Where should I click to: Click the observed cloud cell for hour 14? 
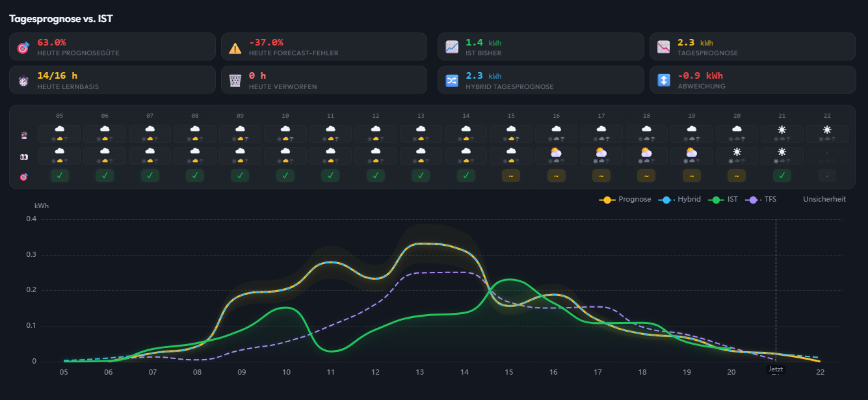(x=466, y=155)
